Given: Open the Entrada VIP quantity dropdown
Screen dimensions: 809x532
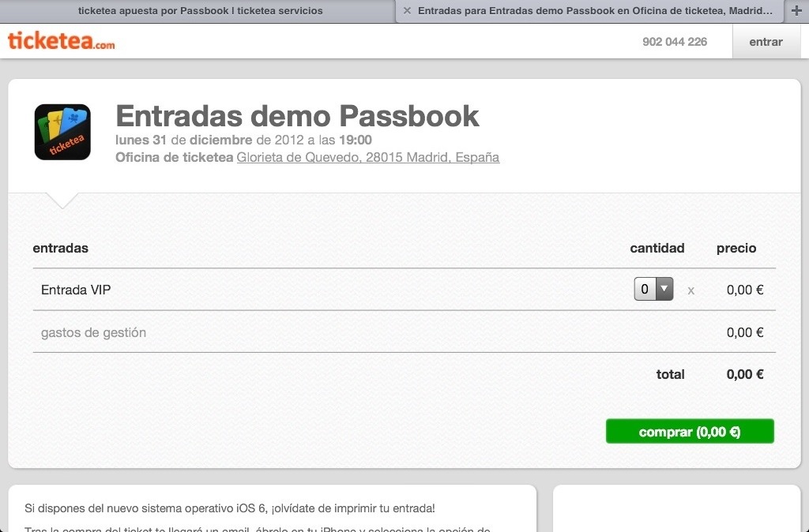Looking at the screenshot, I should (x=653, y=290).
